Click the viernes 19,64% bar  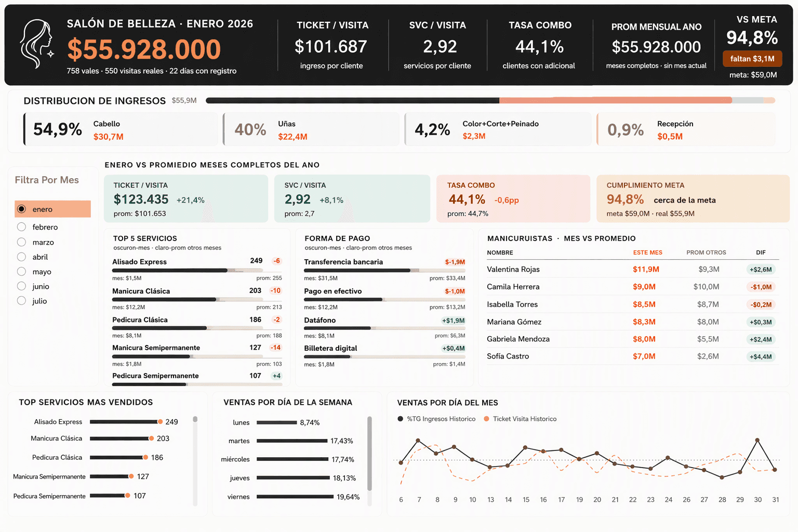(x=295, y=497)
